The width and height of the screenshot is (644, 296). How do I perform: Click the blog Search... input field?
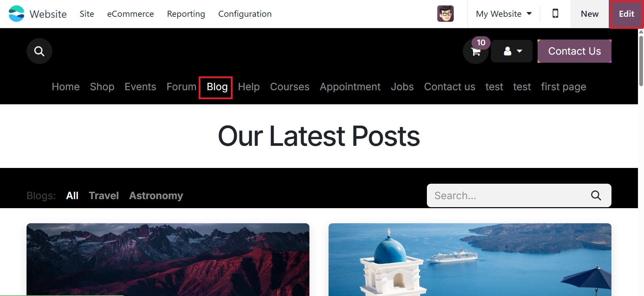click(x=508, y=195)
